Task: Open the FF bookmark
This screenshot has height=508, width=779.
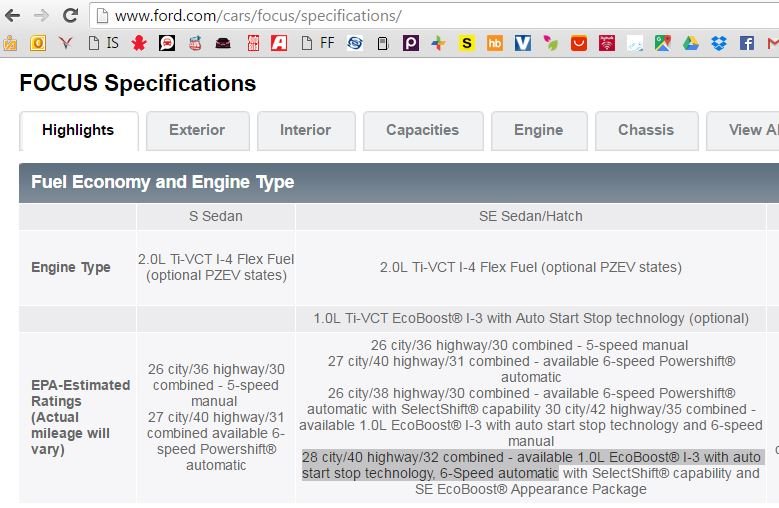Action: coord(318,43)
